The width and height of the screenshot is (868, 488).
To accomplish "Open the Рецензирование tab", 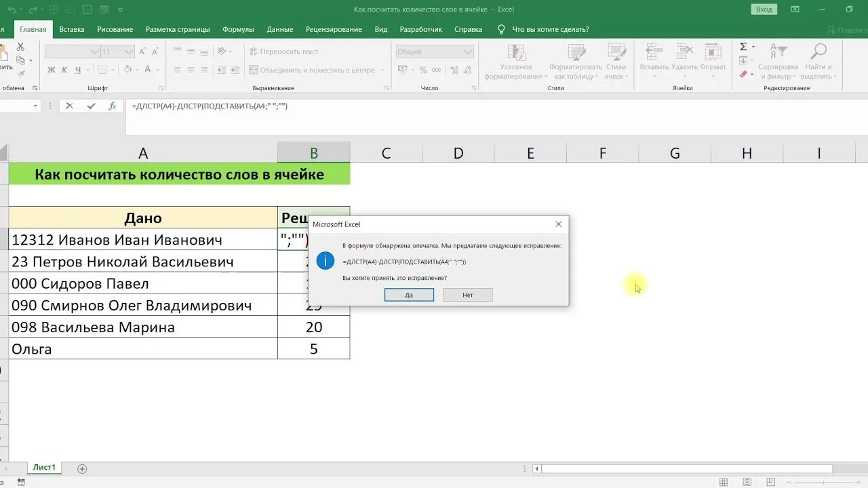I will click(x=334, y=29).
